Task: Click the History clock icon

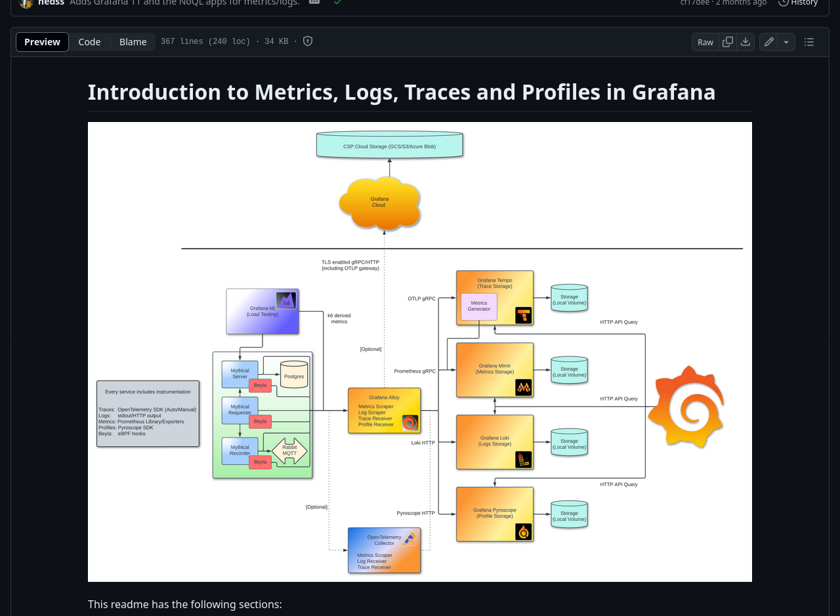Action: pos(784,3)
